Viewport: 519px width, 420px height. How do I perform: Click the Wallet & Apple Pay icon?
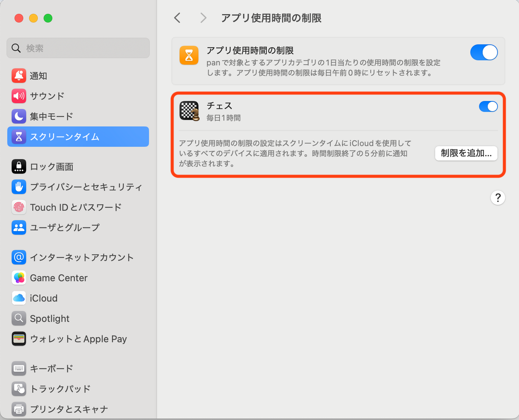tap(19, 339)
